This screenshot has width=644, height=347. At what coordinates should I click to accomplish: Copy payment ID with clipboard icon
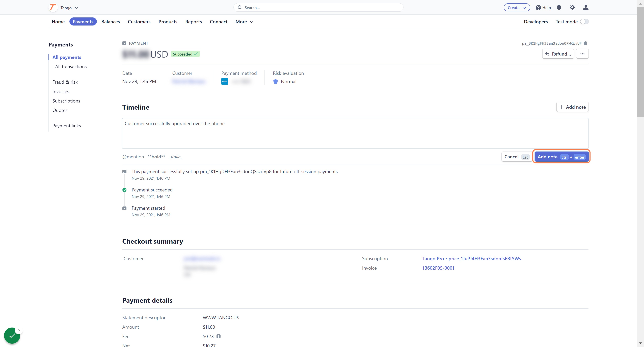585,43
